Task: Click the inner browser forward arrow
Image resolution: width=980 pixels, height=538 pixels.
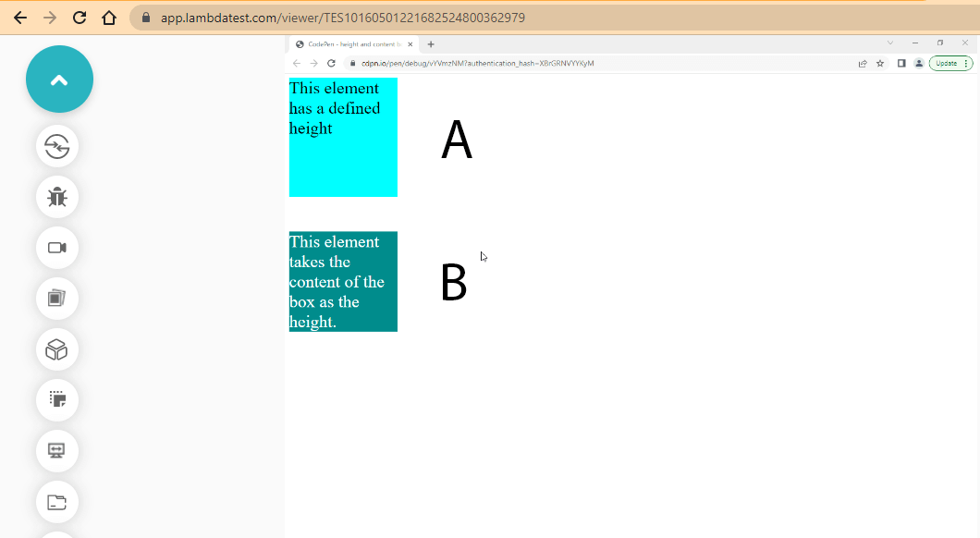Action: pos(313,63)
